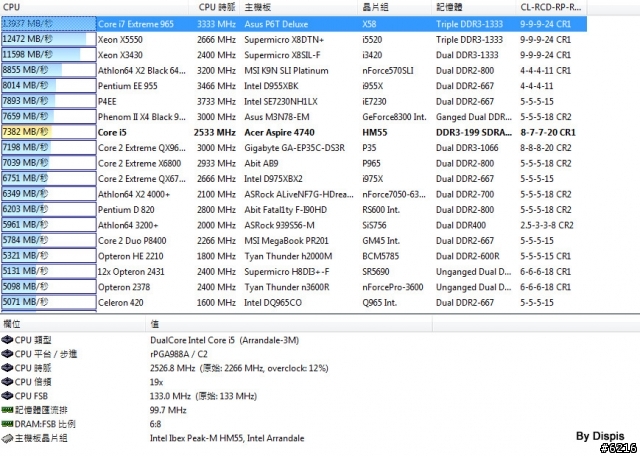This screenshot has width=640, height=456.
Task: Click the CPU 時脈 chip icon in details
Action: [7, 368]
